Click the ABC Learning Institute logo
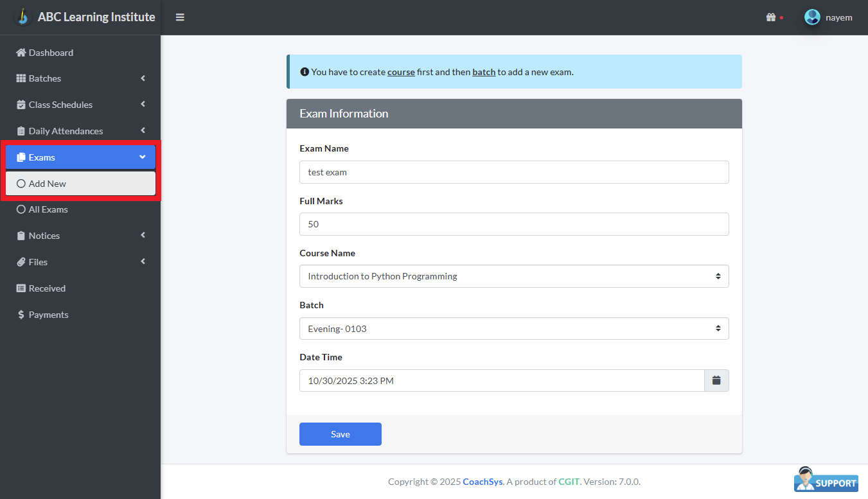This screenshot has height=499, width=868. [23, 17]
